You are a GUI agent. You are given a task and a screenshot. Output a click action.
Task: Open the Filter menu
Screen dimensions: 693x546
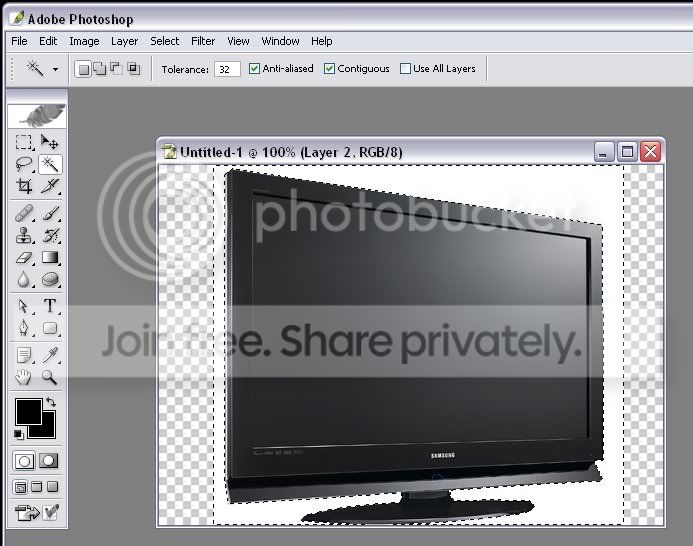coord(203,41)
